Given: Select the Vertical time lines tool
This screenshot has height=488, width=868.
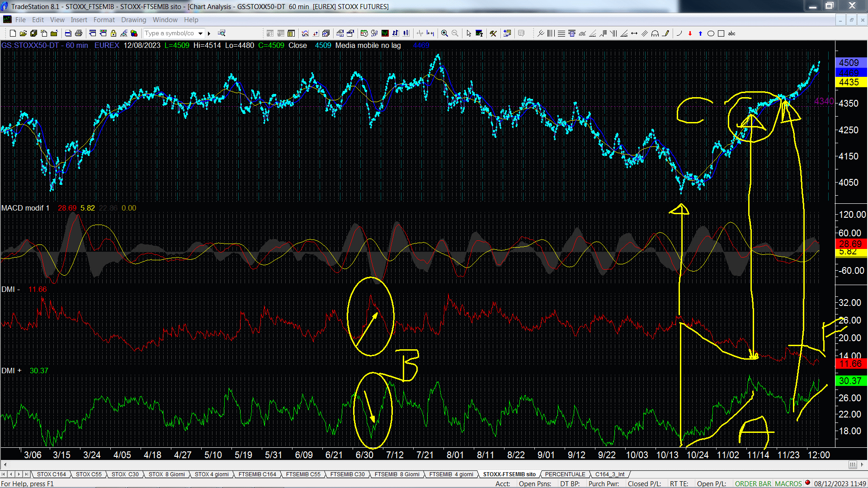Looking at the screenshot, I should coord(551,33).
